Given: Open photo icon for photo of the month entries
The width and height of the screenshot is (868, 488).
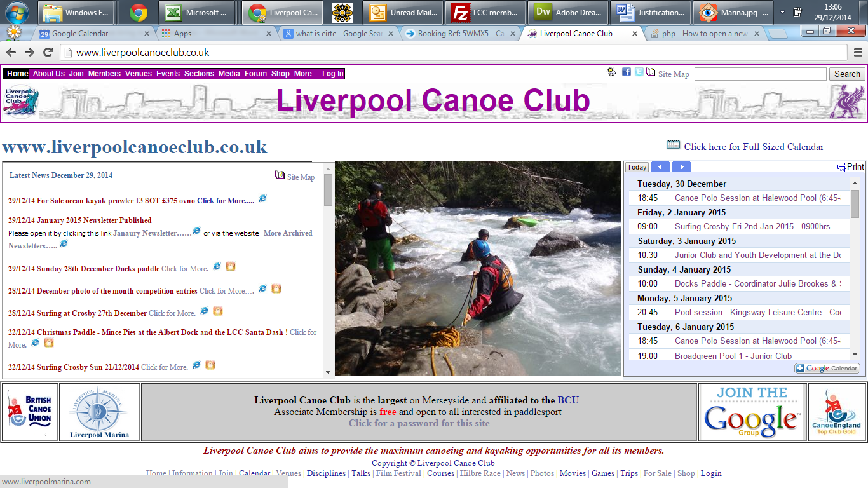Looking at the screenshot, I should coord(276,288).
